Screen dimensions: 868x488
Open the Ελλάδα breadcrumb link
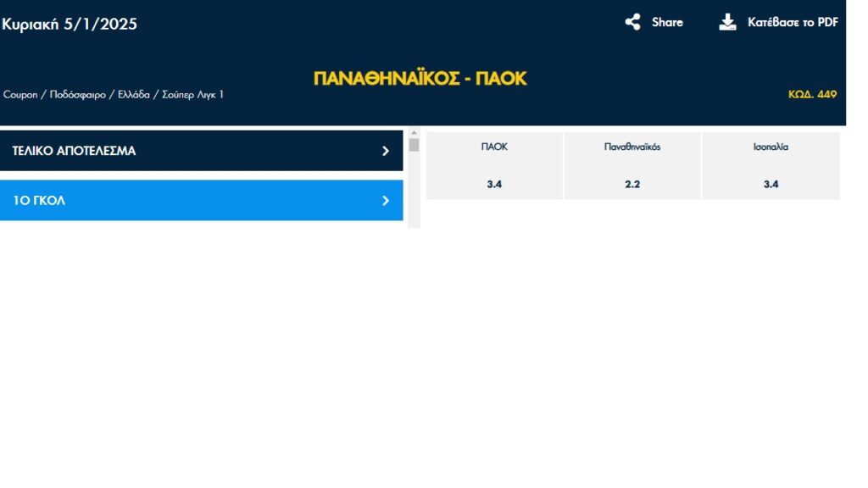tap(133, 95)
